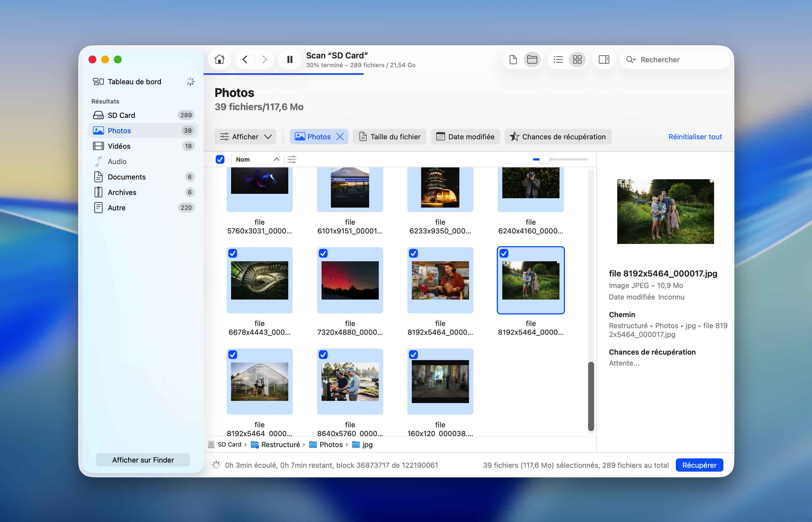Navigate forward with the right chevron
Image resolution: width=812 pixels, height=522 pixels.
click(x=264, y=60)
